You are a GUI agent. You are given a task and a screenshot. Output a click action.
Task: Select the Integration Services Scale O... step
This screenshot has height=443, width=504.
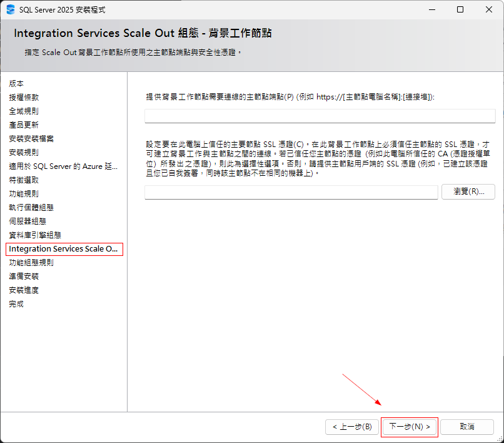pyautogui.click(x=63, y=249)
